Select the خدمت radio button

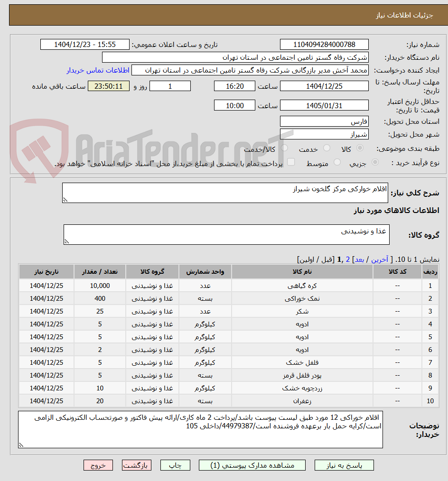(x=327, y=148)
